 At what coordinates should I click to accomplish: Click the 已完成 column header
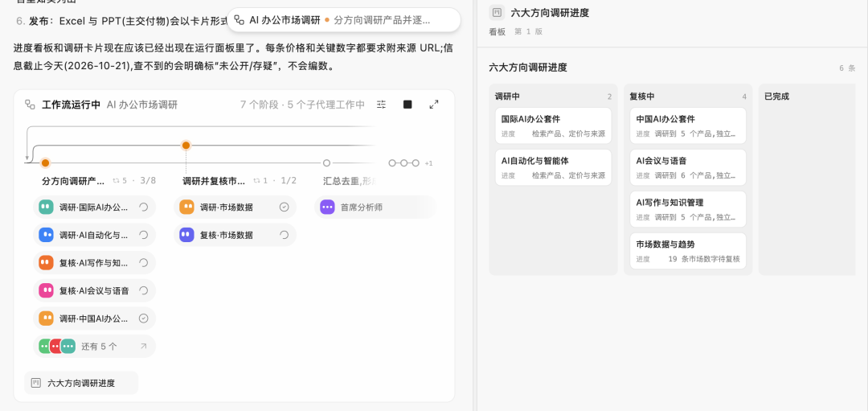pyautogui.click(x=776, y=97)
